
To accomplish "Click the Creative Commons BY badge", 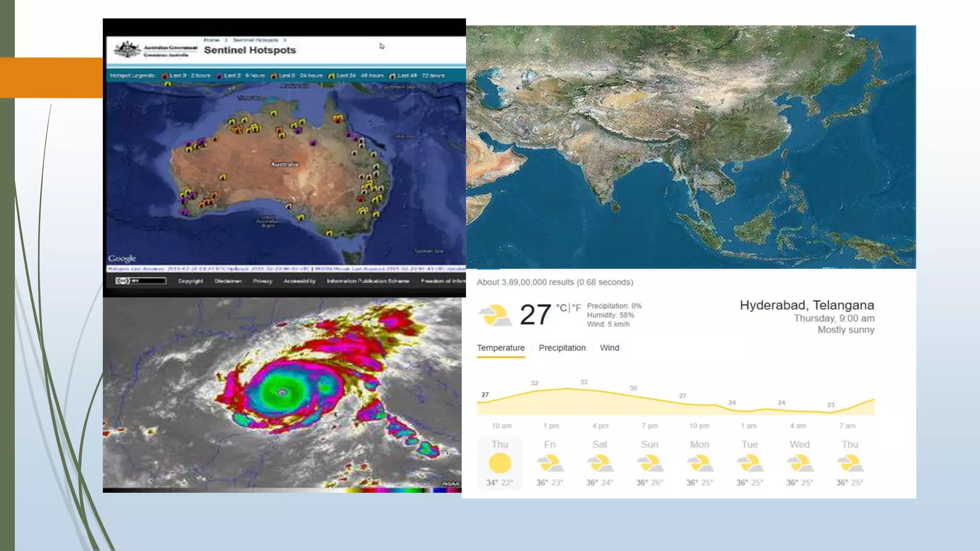I will coord(141,281).
